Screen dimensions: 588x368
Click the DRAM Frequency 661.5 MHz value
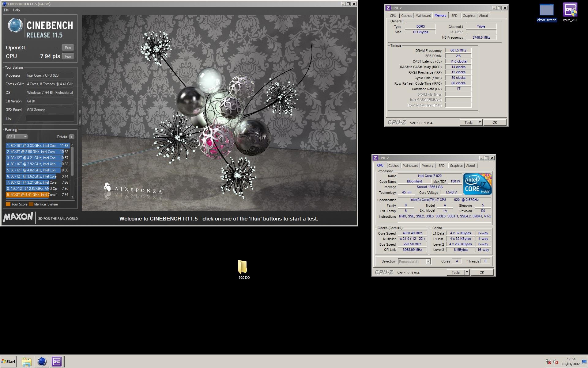pyautogui.click(x=458, y=51)
